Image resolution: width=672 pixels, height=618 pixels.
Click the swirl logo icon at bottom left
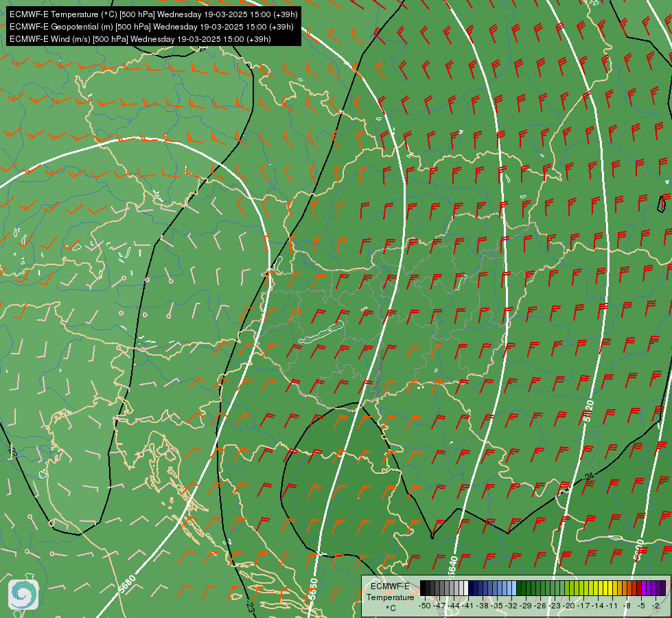point(23,595)
